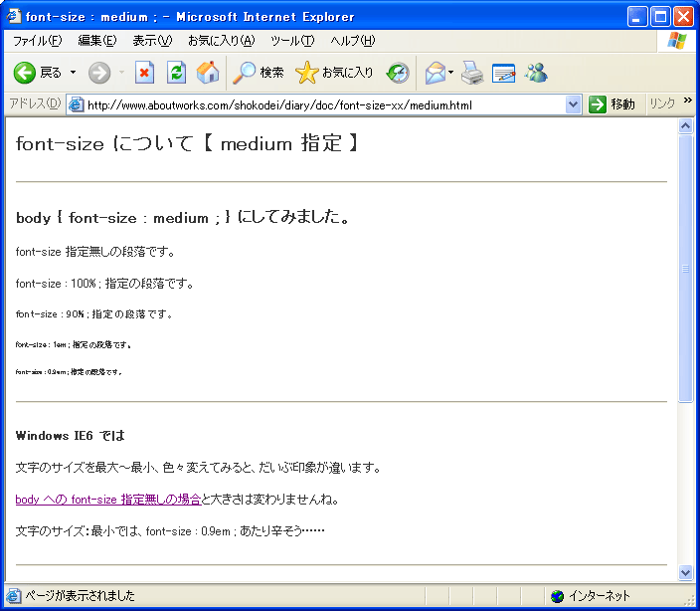This screenshot has height=611, width=700.
Task: Expand the Mail button dropdown
Action: (x=451, y=73)
